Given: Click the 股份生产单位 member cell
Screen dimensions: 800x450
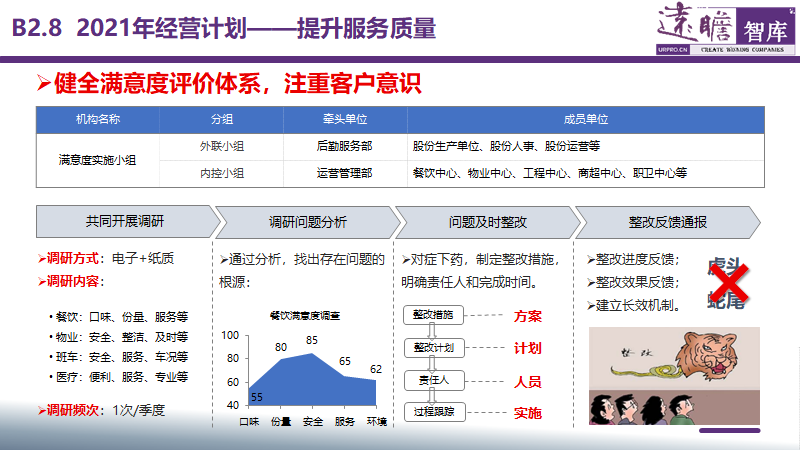Looking at the screenshot, I should click(x=586, y=146).
